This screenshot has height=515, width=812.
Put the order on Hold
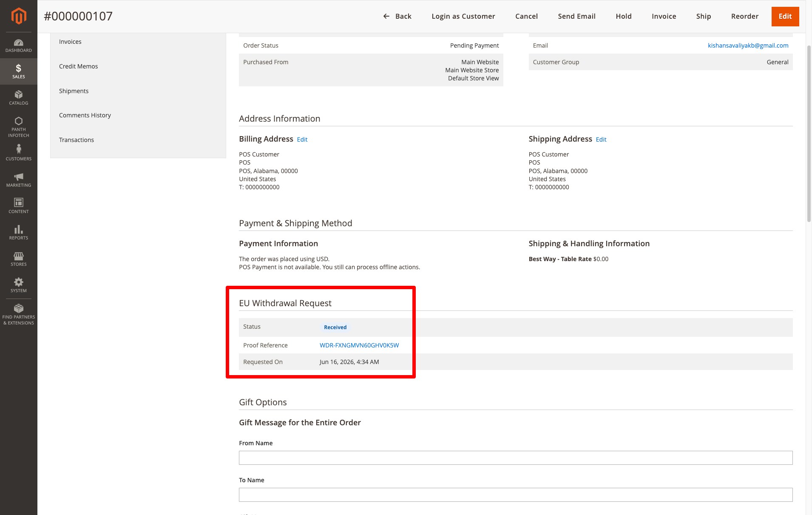coord(624,16)
